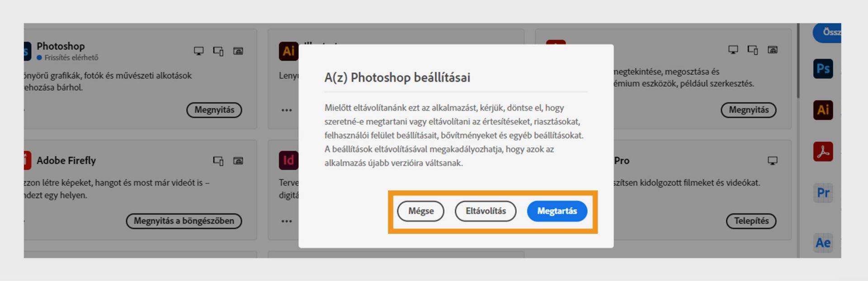Open more options on InDesign card
The width and height of the screenshot is (868, 281).
(x=287, y=221)
